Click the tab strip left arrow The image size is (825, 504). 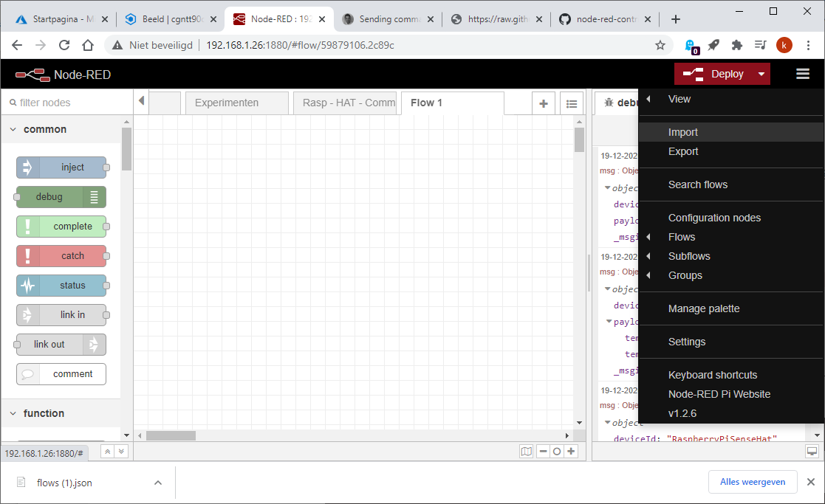pos(141,100)
